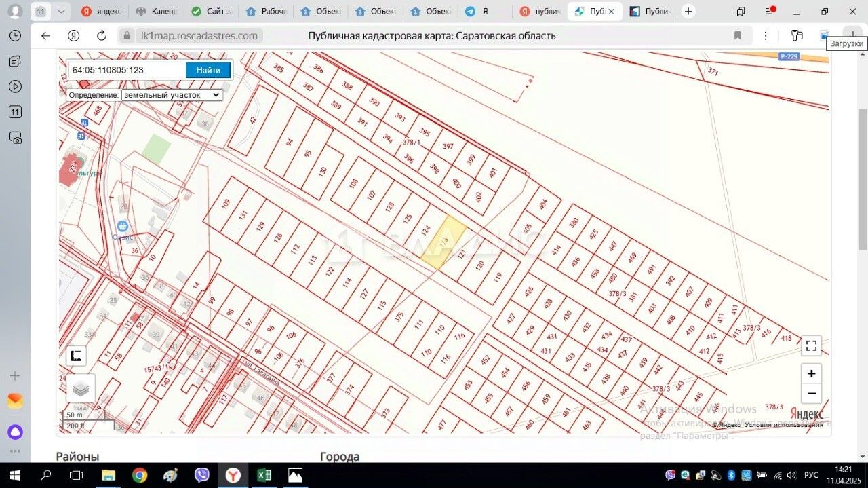Open the sidebar video play icon

coord(15,87)
